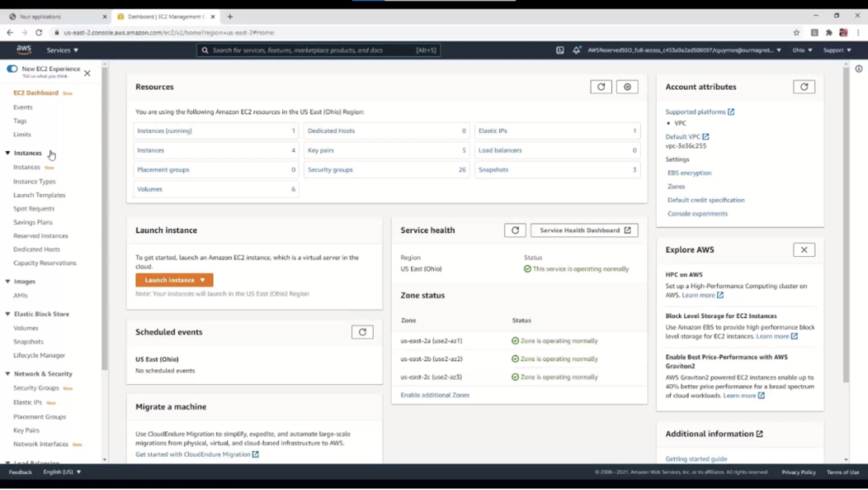This screenshot has height=490, width=868.
Task: Open Additional information external link icon
Action: [759, 434]
